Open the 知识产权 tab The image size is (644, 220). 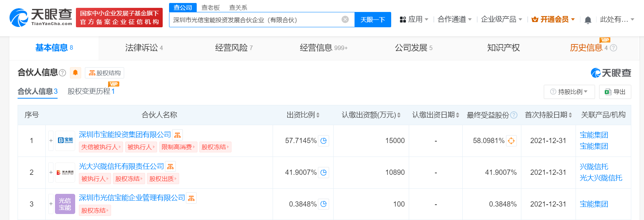503,48
